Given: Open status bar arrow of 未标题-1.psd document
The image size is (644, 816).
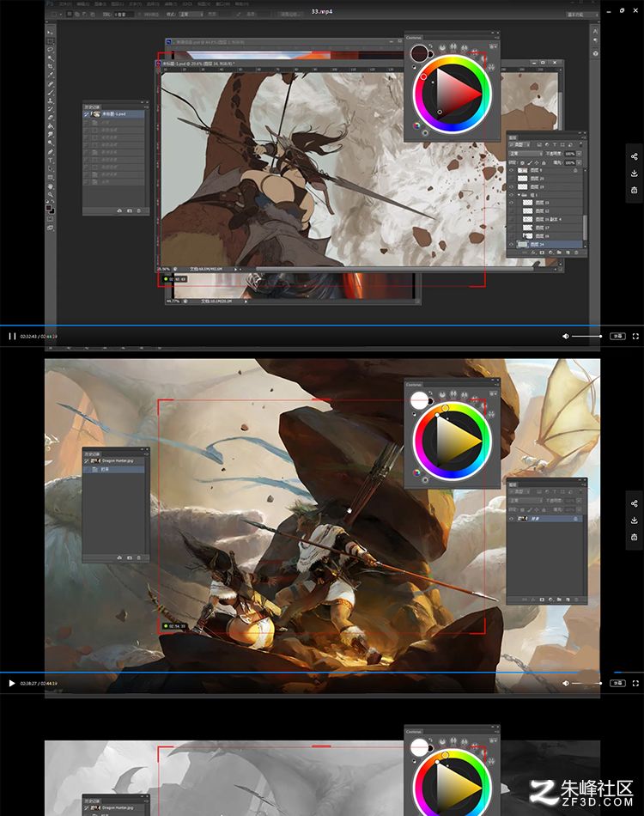Looking at the screenshot, I should point(235,269).
